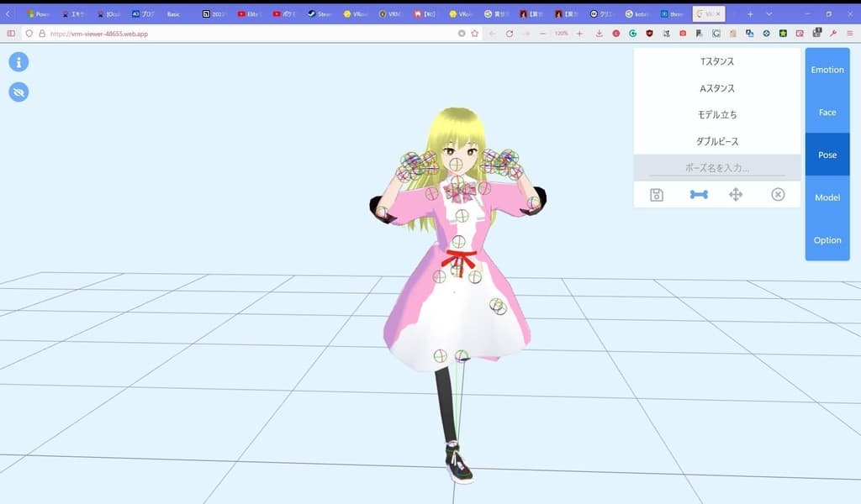
Task: Open a new browser tab
Action: point(750,13)
